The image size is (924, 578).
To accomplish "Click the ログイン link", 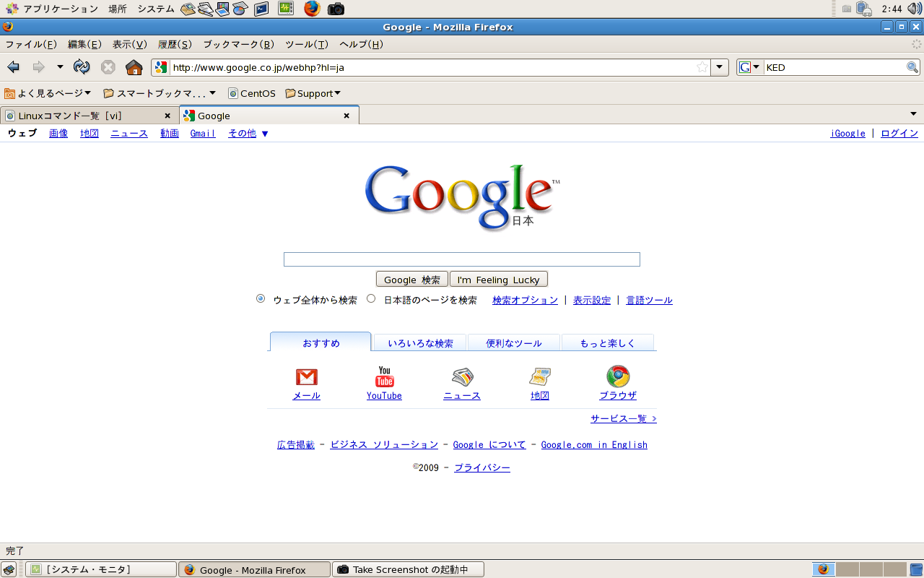I will (x=899, y=134).
